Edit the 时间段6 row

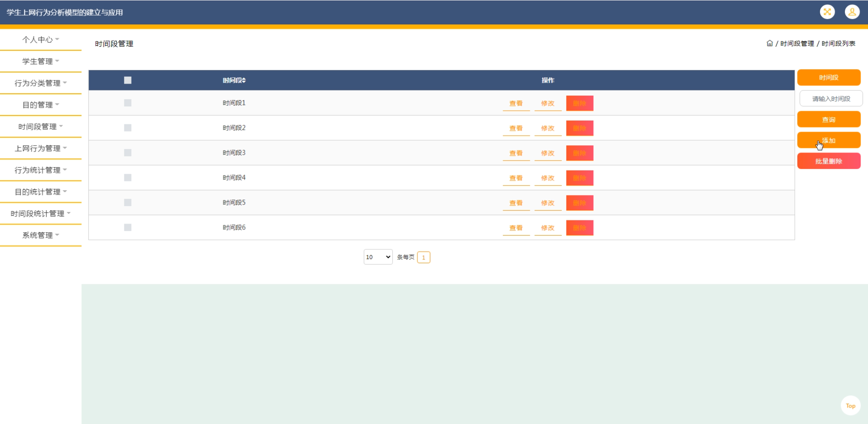548,228
